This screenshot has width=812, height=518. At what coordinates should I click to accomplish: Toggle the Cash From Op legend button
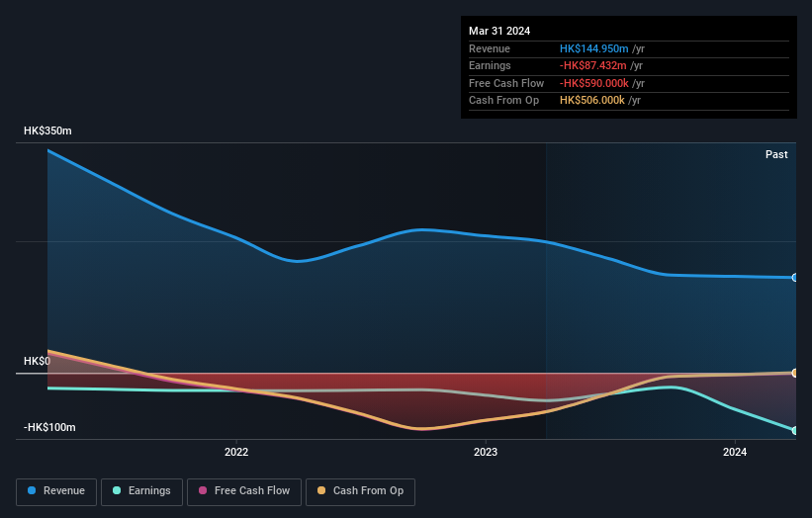point(360,491)
